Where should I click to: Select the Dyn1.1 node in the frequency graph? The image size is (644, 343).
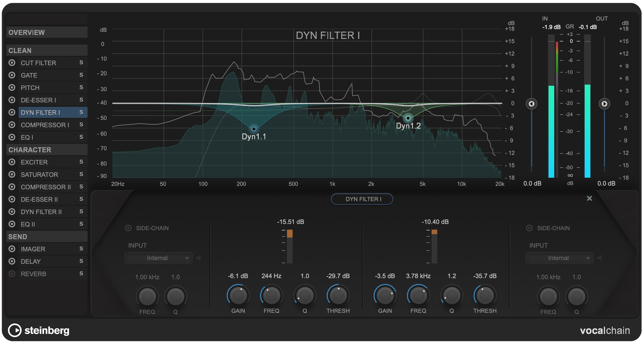pyautogui.click(x=254, y=128)
